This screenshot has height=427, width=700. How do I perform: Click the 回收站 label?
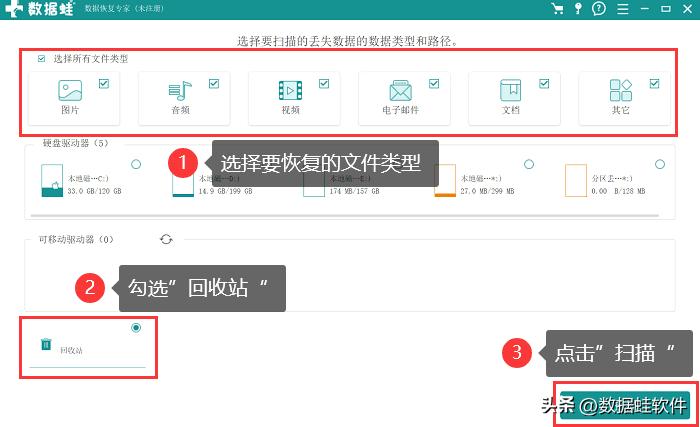tap(71, 351)
